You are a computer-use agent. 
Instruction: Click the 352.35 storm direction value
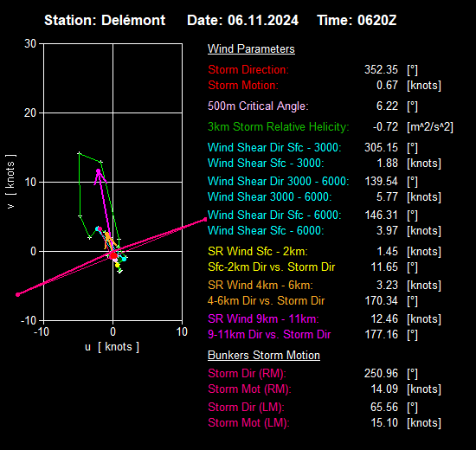[x=381, y=69]
